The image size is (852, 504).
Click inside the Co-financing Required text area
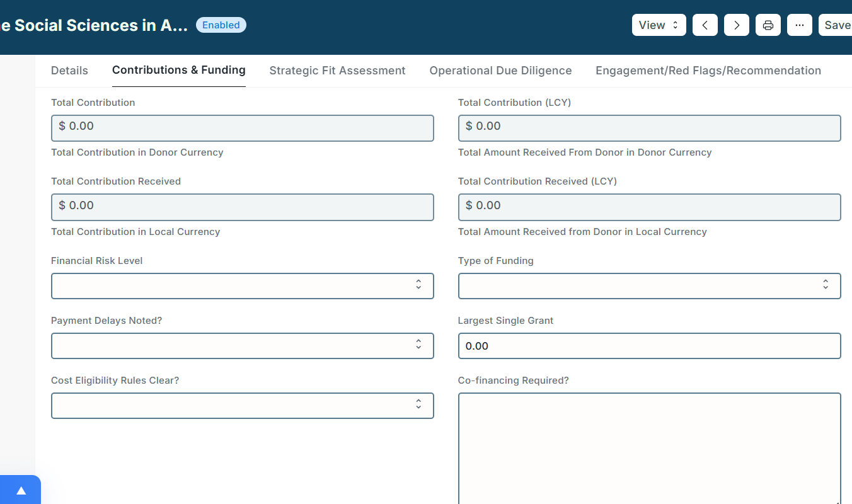pos(649,447)
